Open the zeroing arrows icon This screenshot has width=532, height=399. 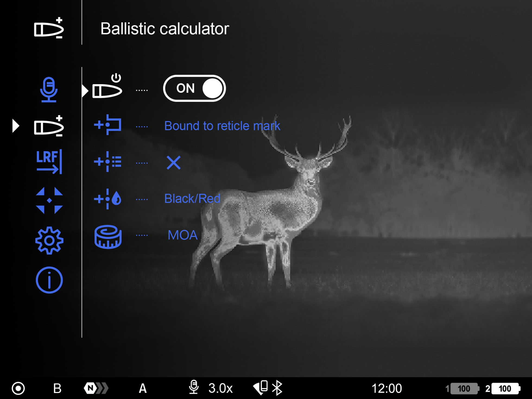[49, 201]
